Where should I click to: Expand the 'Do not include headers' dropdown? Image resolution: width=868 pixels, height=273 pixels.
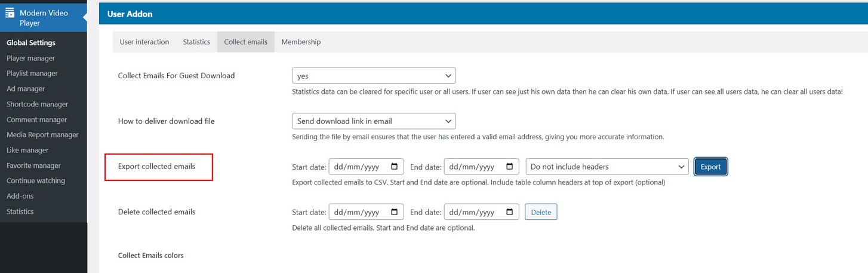[607, 167]
